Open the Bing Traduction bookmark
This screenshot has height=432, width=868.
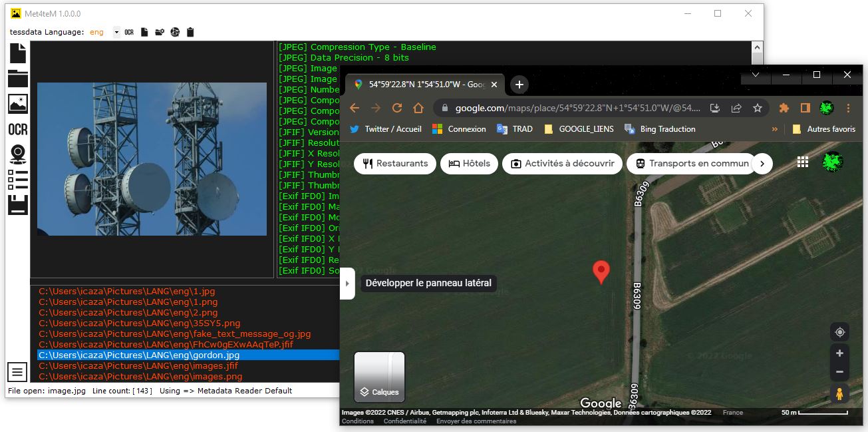660,129
